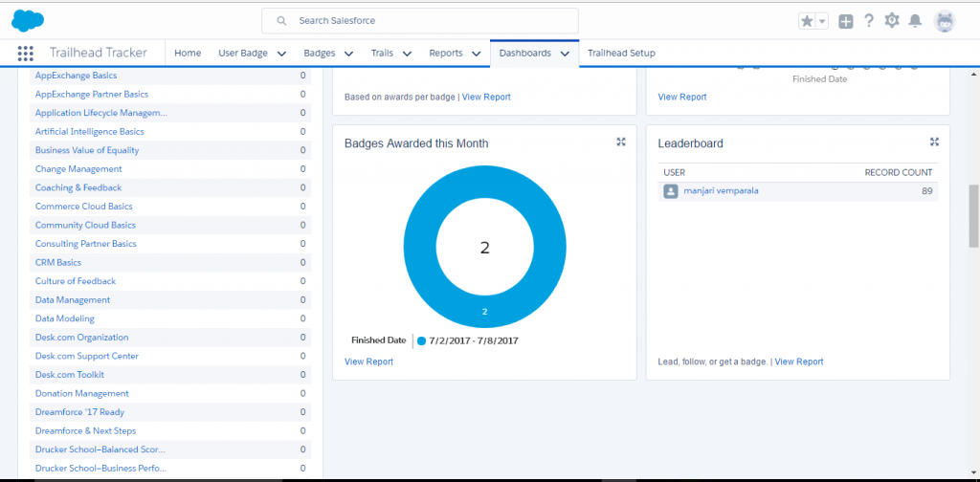The width and height of the screenshot is (980, 482).
Task: Open Donation Management link
Action: tap(82, 394)
